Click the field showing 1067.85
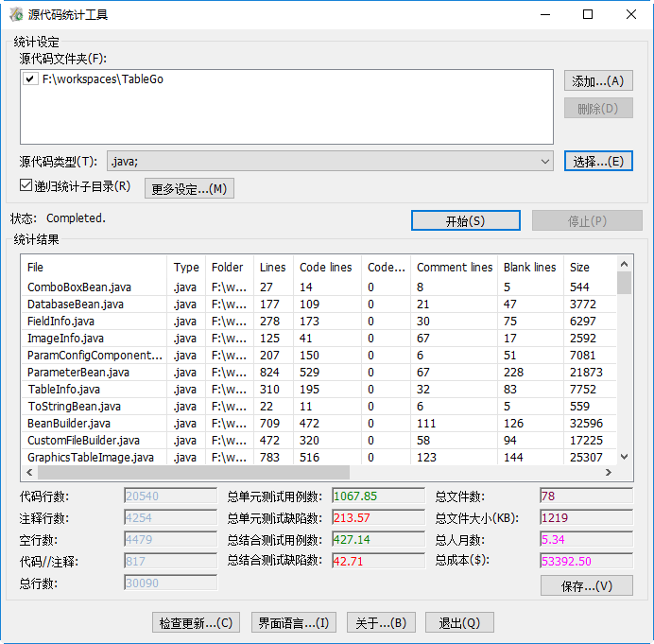This screenshot has width=654, height=644. (378, 496)
